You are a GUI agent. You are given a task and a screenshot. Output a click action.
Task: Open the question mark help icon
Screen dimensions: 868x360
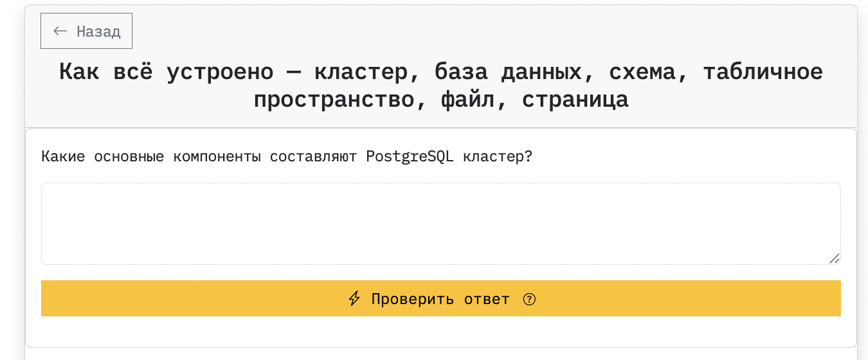coord(529,299)
